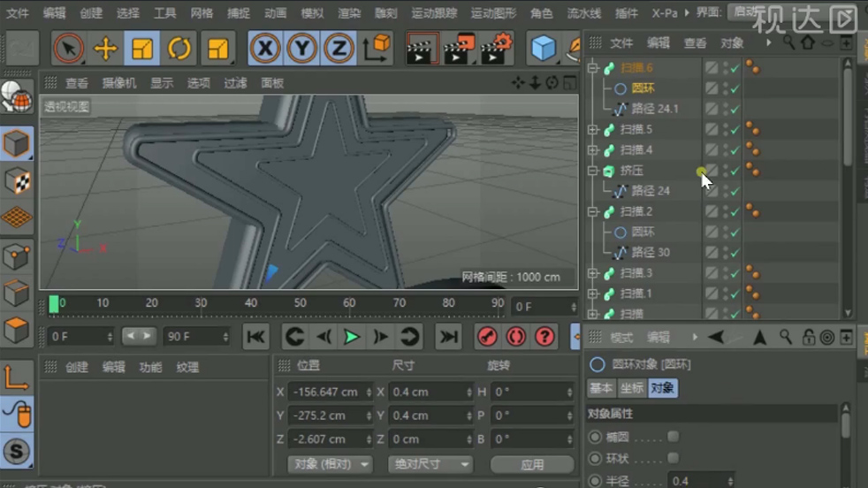Expand the 扫描.4 tree node
Screen dimensions: 868x488
593,149
